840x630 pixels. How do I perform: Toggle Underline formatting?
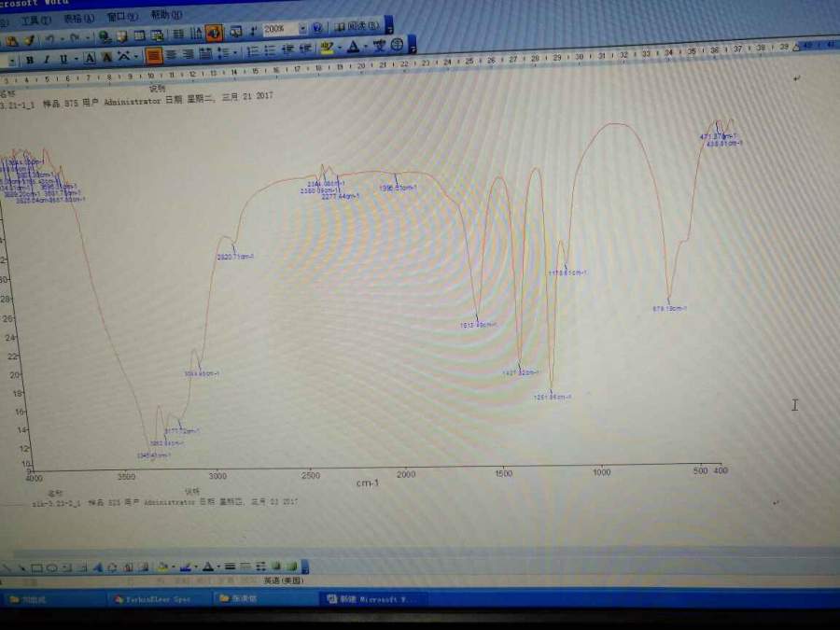(63, 59)
